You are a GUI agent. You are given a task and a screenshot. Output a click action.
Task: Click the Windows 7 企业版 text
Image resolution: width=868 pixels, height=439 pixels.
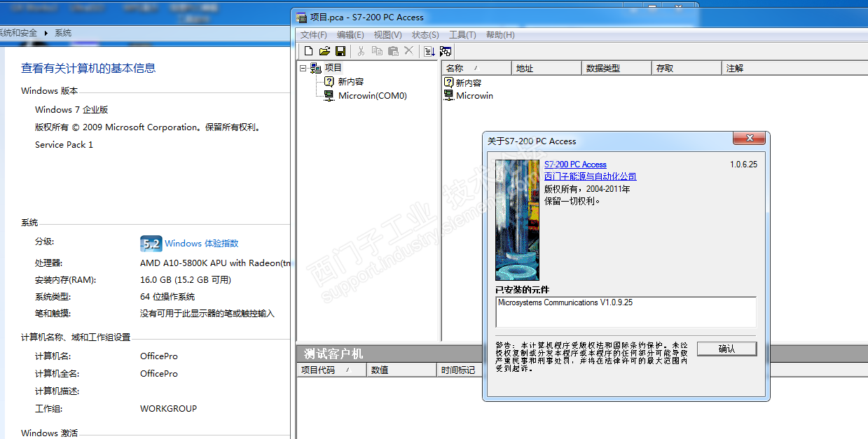pos(71,110)
